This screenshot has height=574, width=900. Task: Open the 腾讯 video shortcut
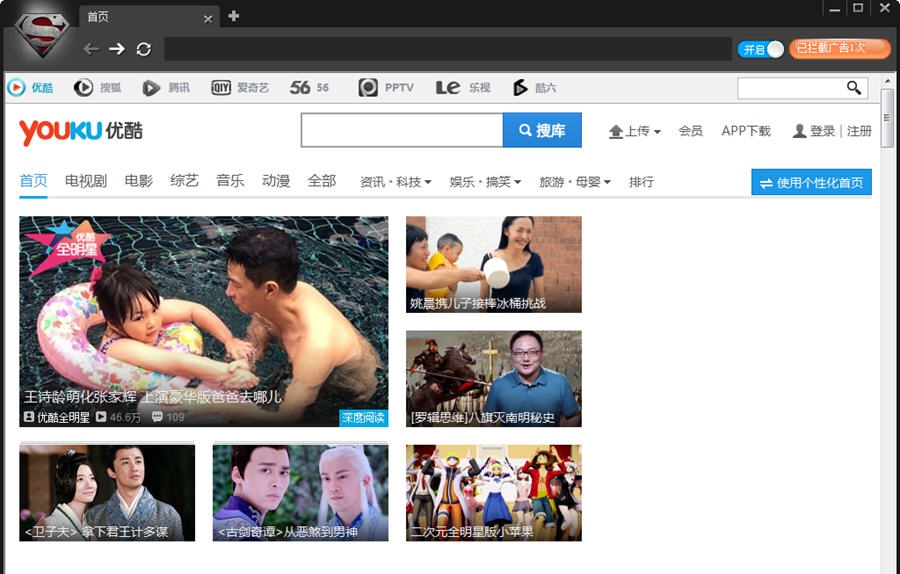click(166, 87)
